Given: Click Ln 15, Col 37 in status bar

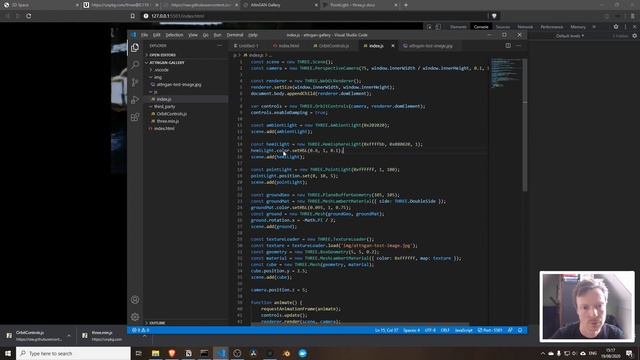Looking at the screenshot, I should pos(386,330).
